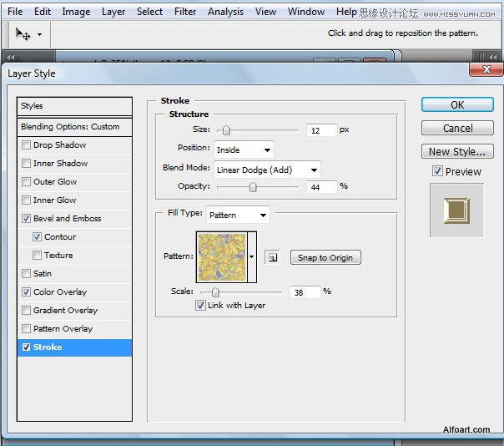Click the Scale percentage field

click(x=305, y=292)
